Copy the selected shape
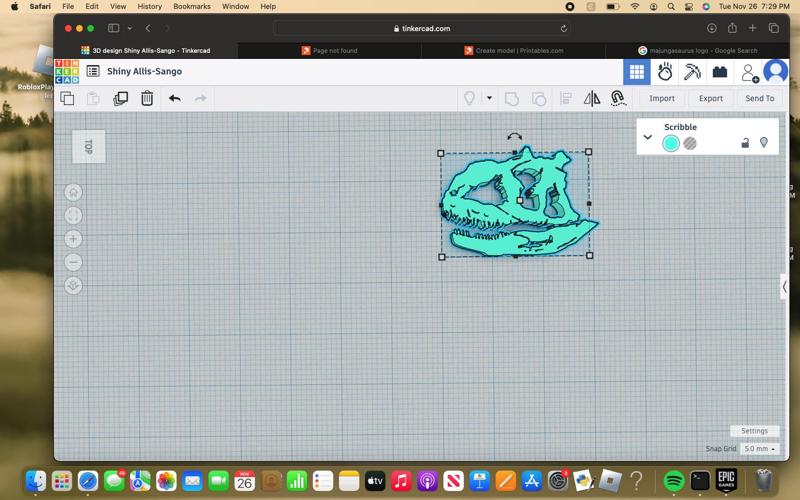This screenshot has width=800, height=500. tap(67, 98)
